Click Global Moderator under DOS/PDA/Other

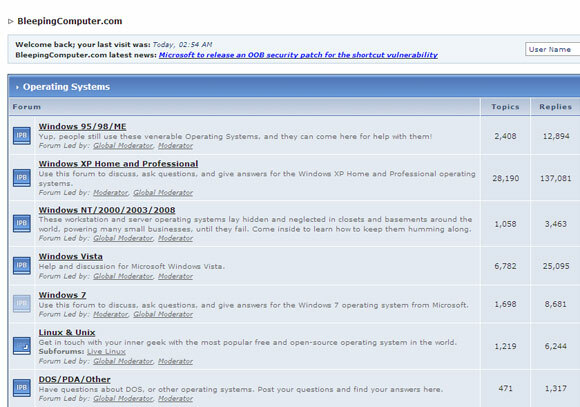(124, 399)
